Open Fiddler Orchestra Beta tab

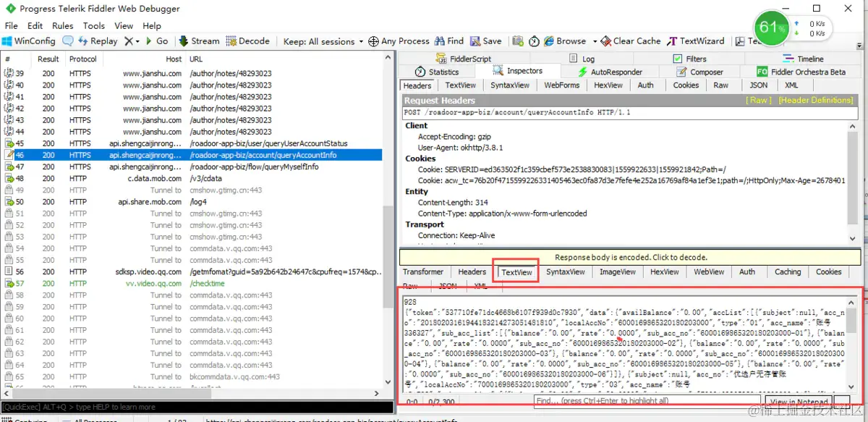801,72
